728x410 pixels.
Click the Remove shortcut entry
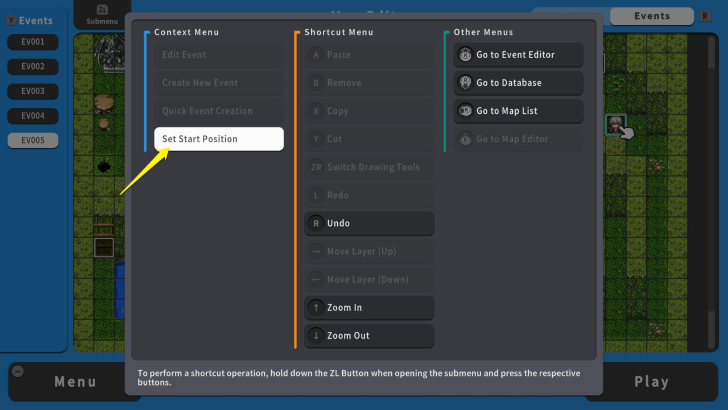coord(369,83)
